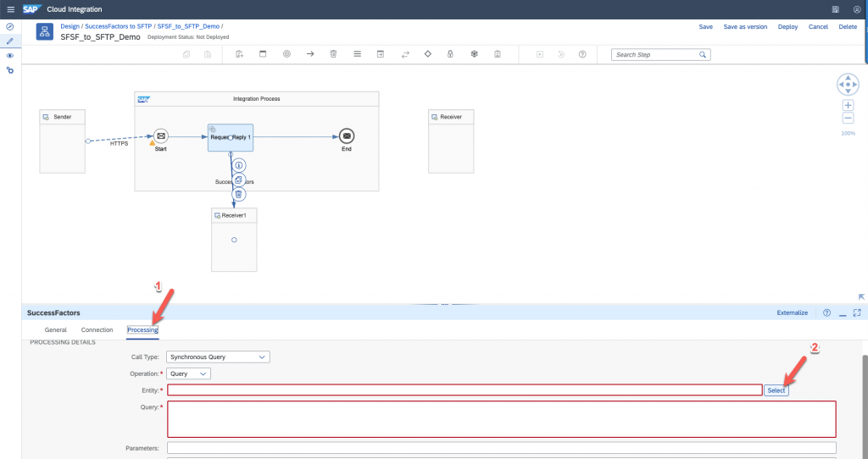Click the Search Step field
This screenshot has width=868, height=459.
pos(654,54)
